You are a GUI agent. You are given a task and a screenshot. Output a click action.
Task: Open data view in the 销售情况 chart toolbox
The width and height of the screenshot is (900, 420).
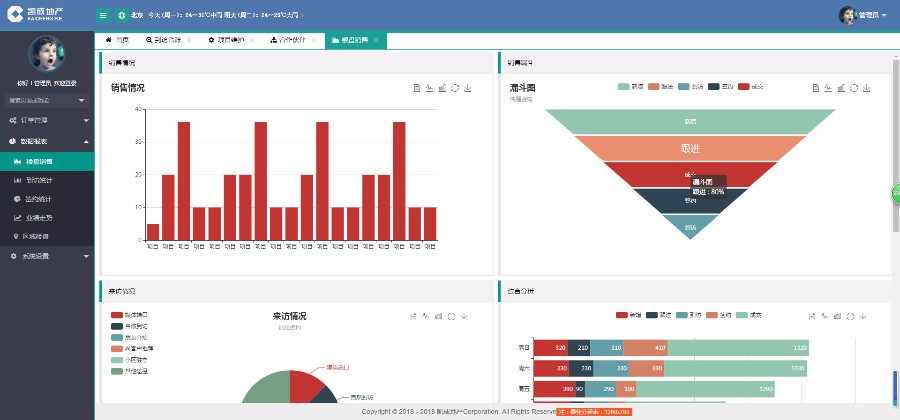pos(417,88)
